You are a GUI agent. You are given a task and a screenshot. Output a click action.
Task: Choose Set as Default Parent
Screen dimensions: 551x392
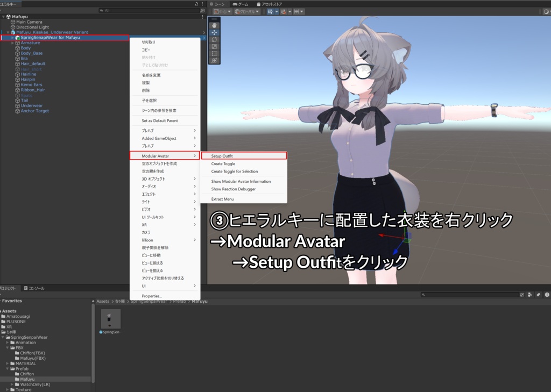pos(165,120)
